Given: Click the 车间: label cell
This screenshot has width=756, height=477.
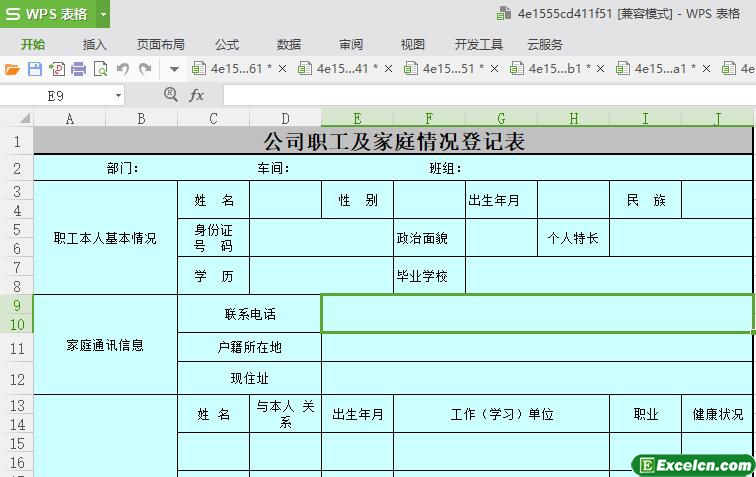Looking at the screenshot, I should [x=273, y=168].
